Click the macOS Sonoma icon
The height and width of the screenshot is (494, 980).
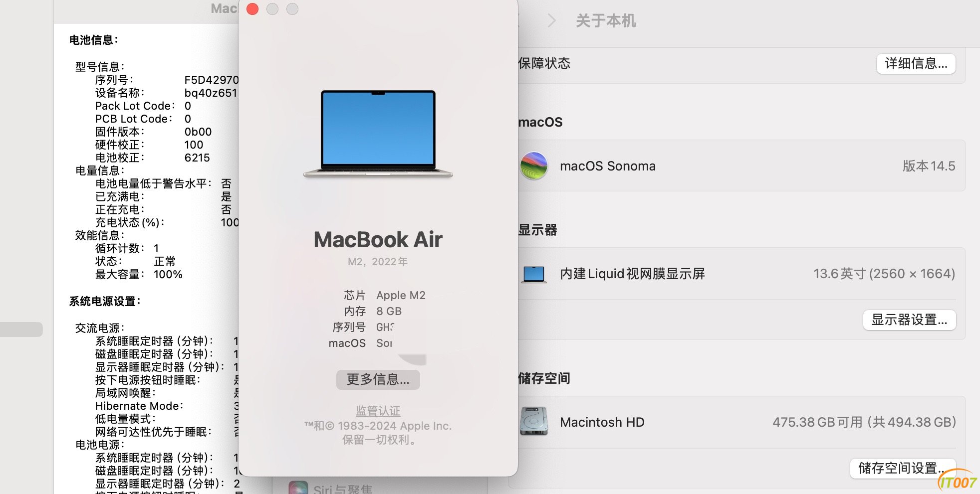coord(534,166)
